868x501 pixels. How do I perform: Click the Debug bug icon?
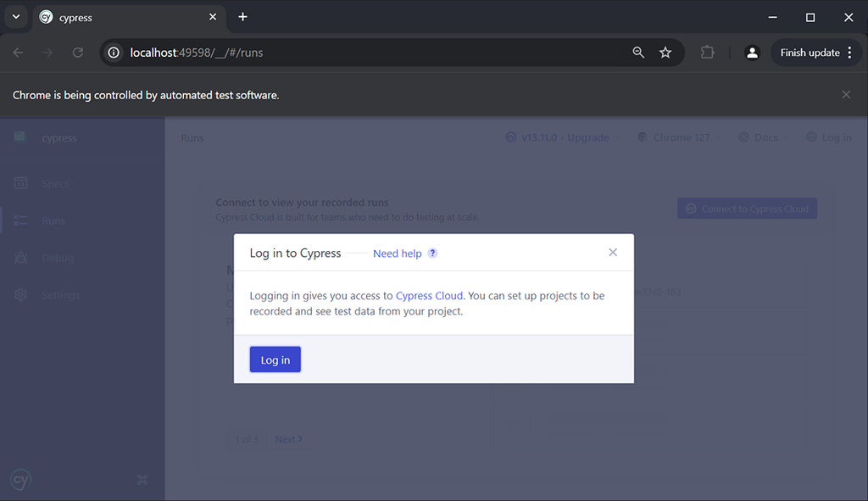coord(20,258)
